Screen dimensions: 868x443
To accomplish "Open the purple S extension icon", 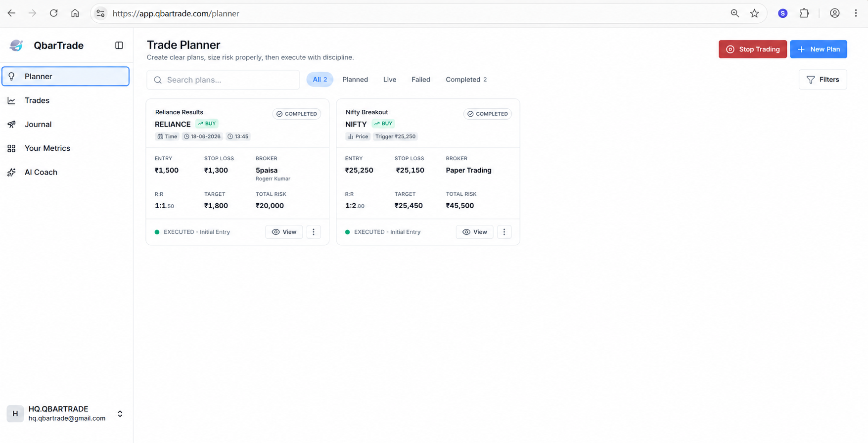I will (782, 13).
